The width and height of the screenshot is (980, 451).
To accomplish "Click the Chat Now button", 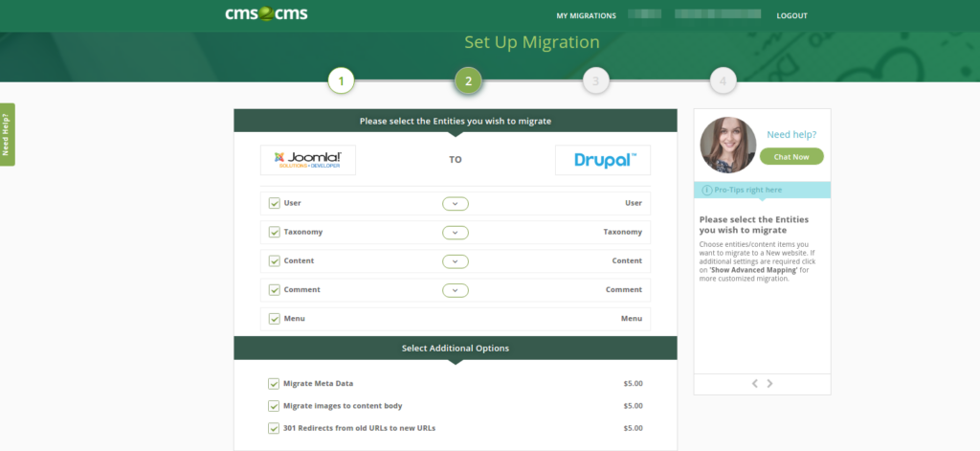I will [791, 157].
